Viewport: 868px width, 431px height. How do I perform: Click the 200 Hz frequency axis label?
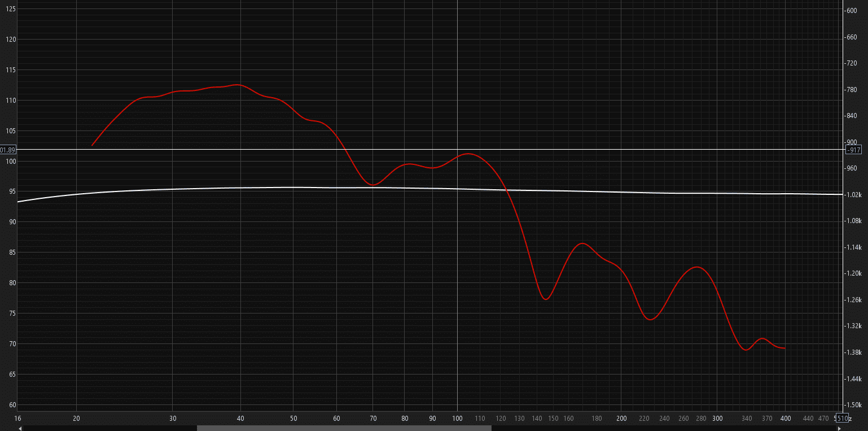tap(621, 419)
